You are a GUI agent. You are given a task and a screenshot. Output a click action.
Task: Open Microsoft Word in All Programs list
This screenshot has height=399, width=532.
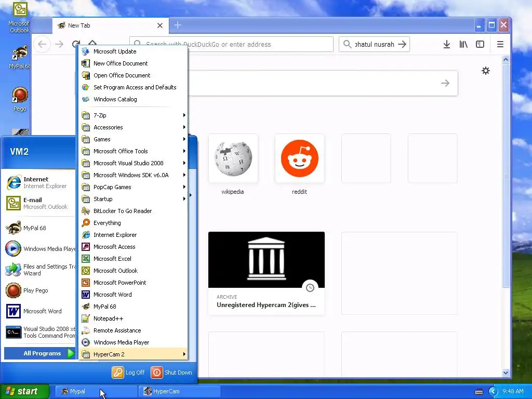[133, 295]
